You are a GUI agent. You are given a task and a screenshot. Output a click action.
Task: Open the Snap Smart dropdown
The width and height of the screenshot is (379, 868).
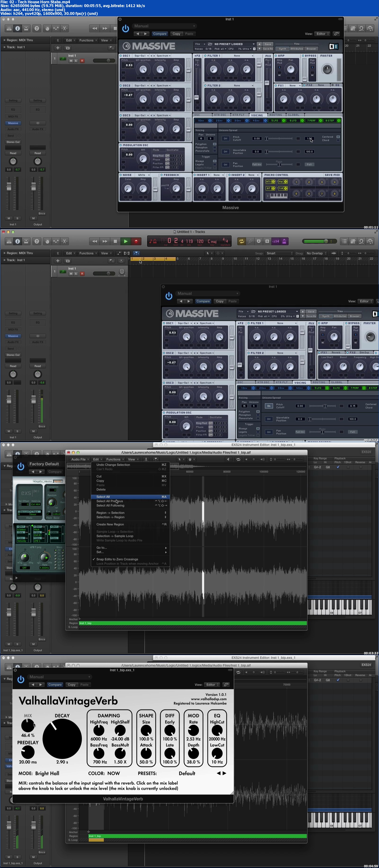279,253
